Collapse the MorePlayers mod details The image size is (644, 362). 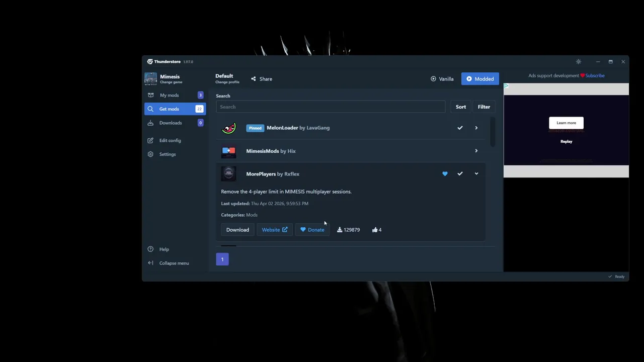coord(476,174)
